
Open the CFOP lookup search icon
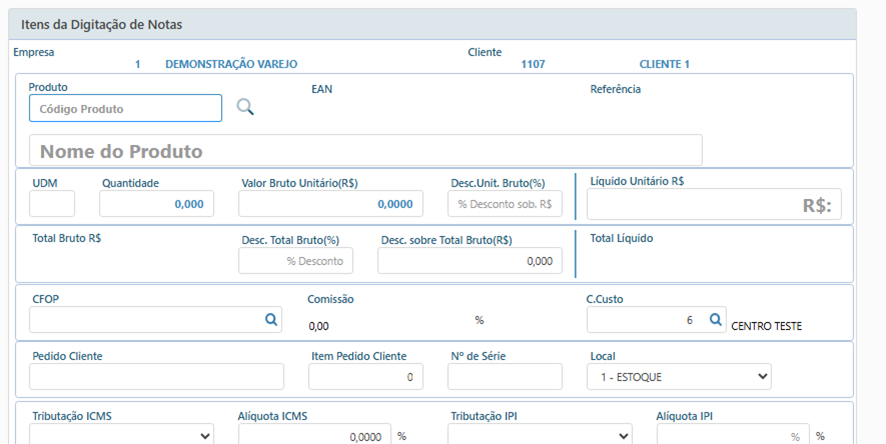270,319
